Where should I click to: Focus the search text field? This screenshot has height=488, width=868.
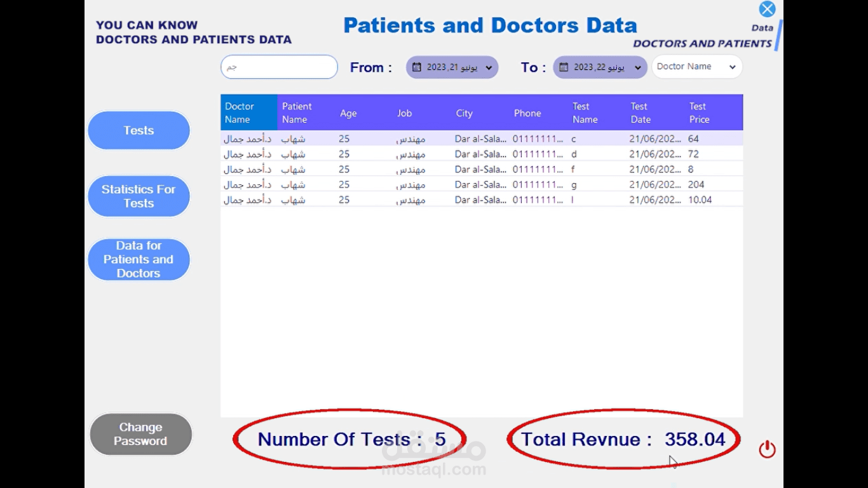click(279, 67)
